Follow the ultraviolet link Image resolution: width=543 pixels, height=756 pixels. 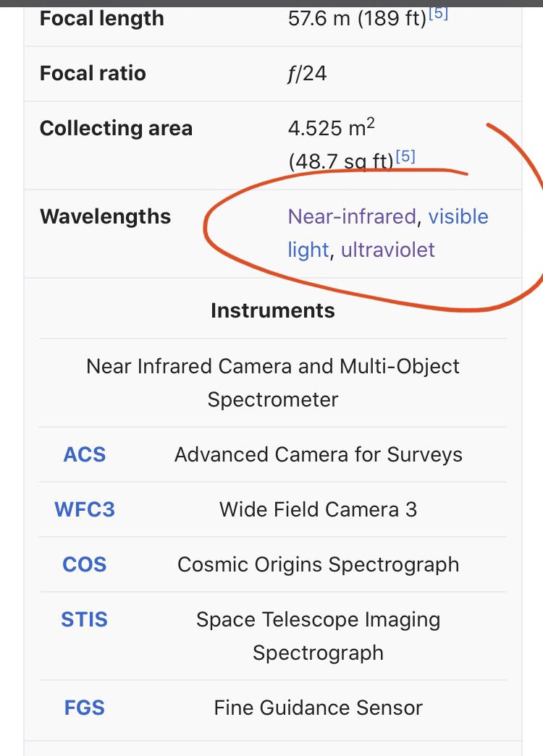click(387, 250)
